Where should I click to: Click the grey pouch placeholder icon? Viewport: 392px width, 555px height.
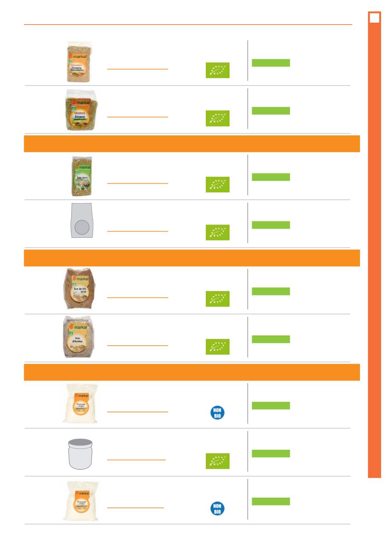point(82,221)
